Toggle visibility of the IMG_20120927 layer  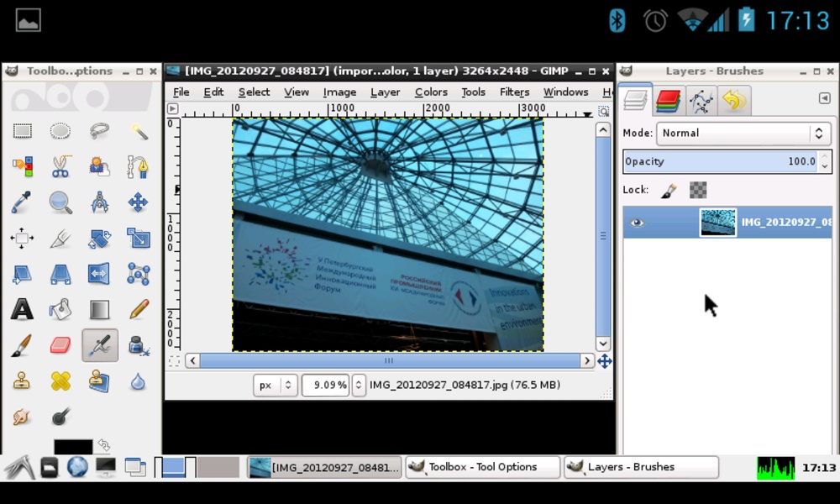637,223
